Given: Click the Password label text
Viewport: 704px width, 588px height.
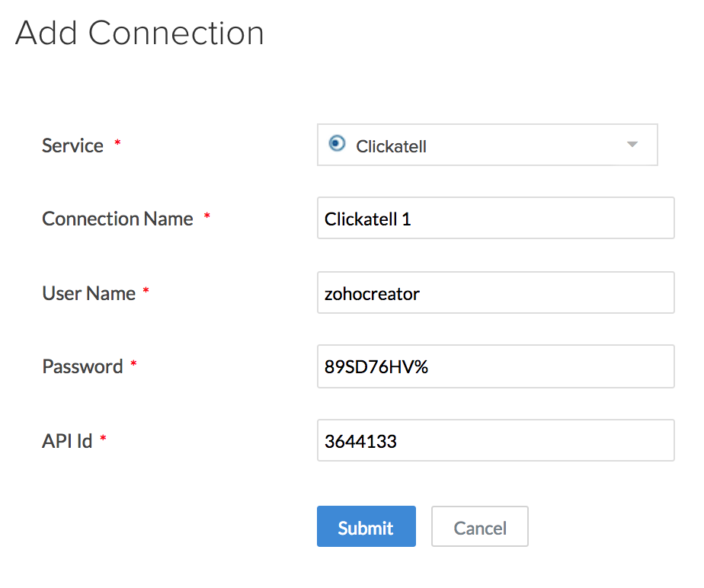Looking at the screenshot, I should 82,366.
